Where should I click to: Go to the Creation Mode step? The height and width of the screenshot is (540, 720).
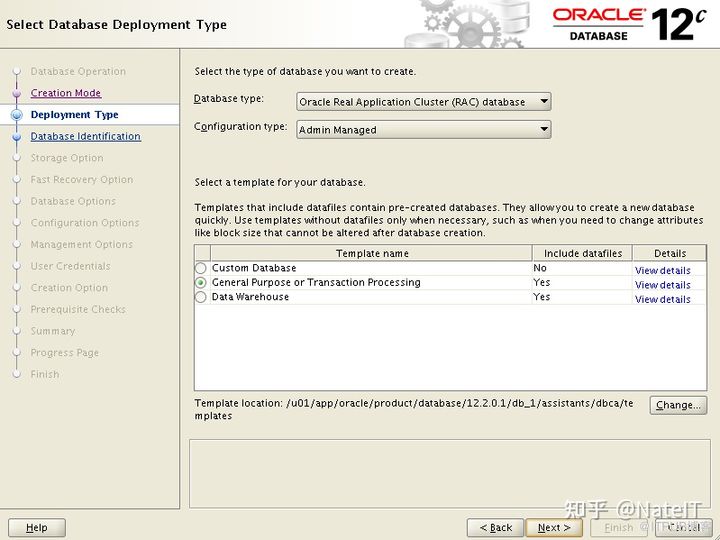point(66,93)
